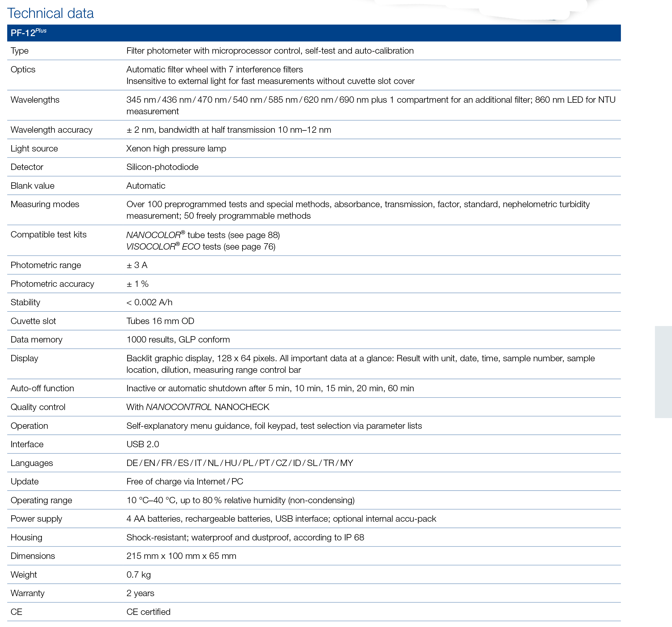Click the 'Photometric range' label
This screenshot has width=672, height=627.
coord(46,265)
